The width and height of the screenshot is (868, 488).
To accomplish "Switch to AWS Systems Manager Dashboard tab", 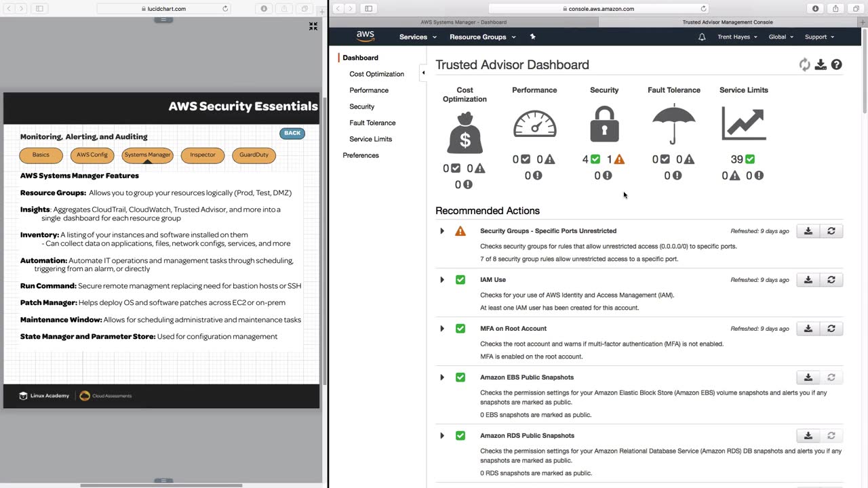I will pos(463,22).
